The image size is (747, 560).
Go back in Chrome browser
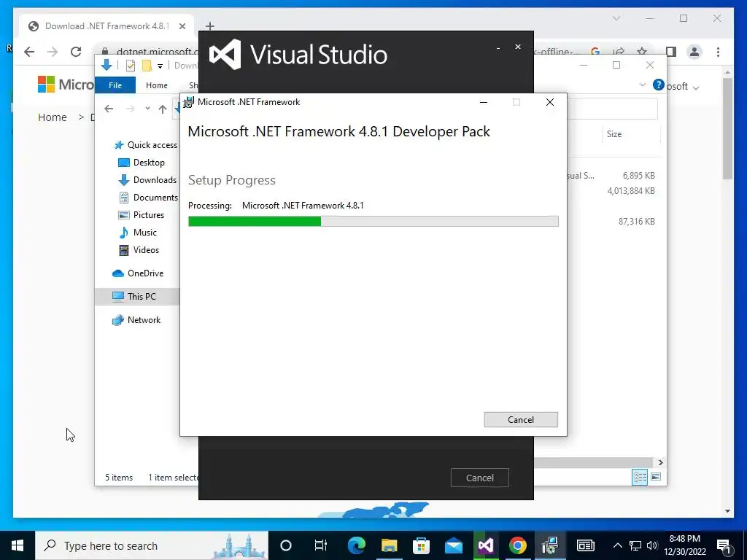point(29,52)
